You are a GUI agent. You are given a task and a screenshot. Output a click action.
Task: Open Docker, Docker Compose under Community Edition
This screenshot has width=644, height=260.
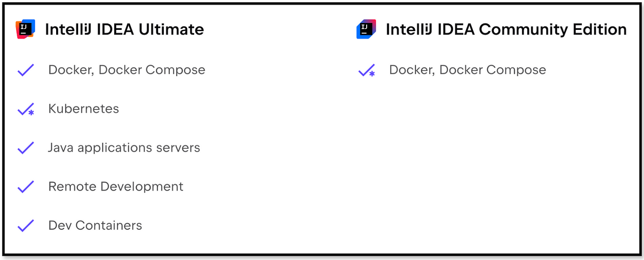467,70
